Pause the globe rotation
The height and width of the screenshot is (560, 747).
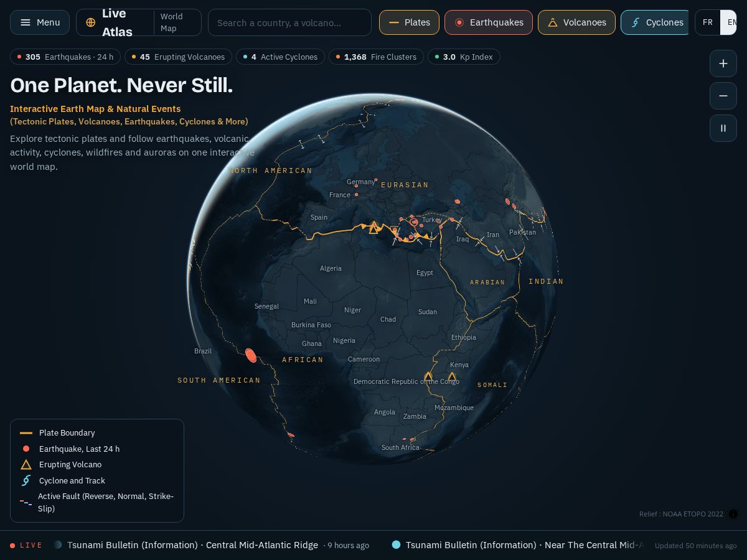pyautogui.click(x=723, y=128)
